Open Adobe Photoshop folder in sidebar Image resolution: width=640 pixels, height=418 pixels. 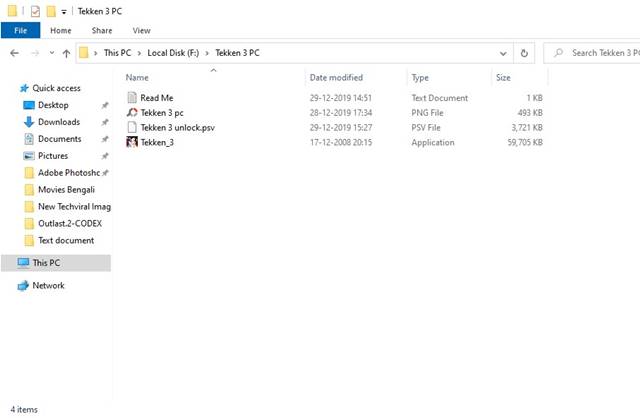tap(69, 173)
